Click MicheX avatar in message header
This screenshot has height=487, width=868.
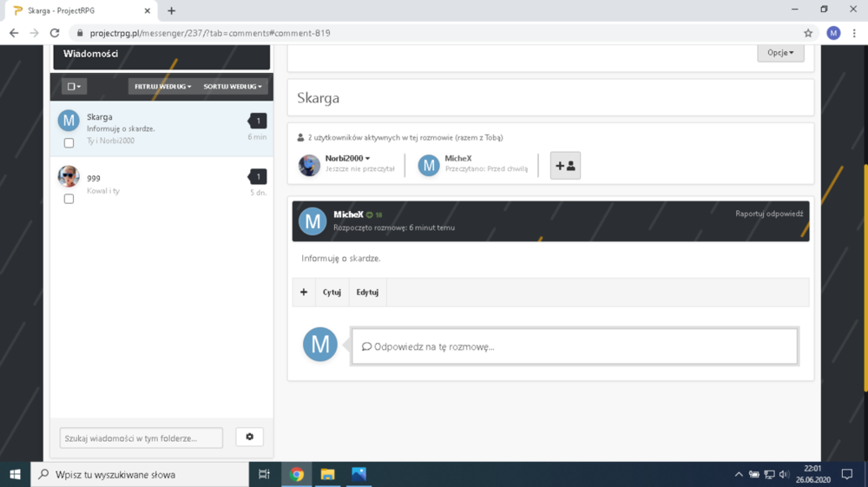click(312, 221)
